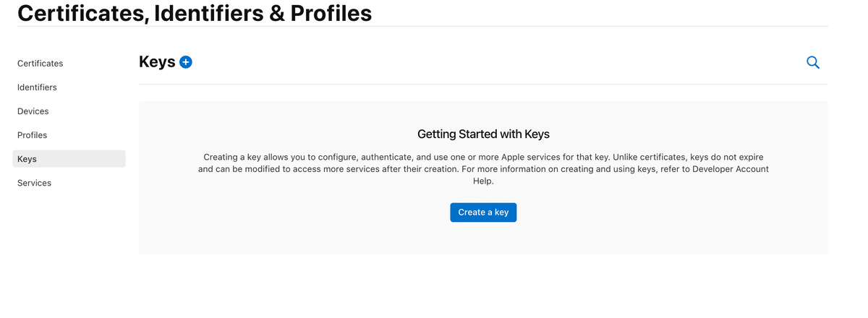Switch to the Profiles section
This screenshot has height=318, width=868.
point(33,135)
